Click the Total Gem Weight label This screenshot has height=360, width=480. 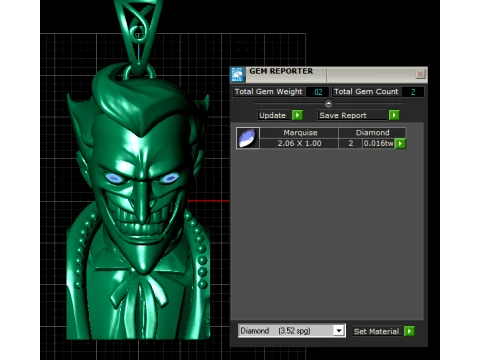[268, 92]
